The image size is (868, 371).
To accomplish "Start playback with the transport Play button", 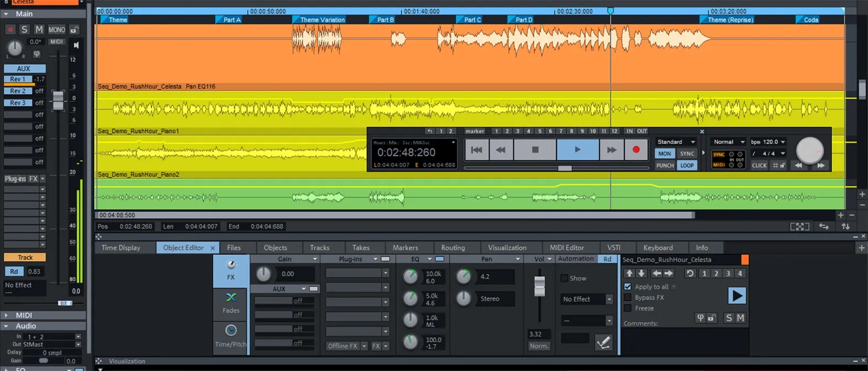I will [578, 149].
